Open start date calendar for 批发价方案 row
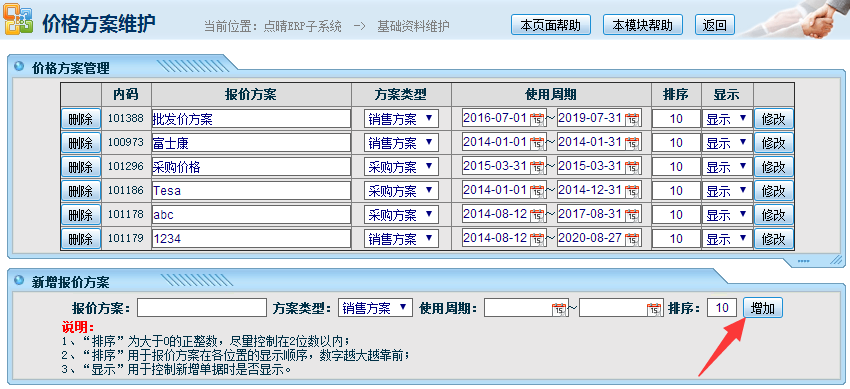Screen dimensions: 850x389 537,119
